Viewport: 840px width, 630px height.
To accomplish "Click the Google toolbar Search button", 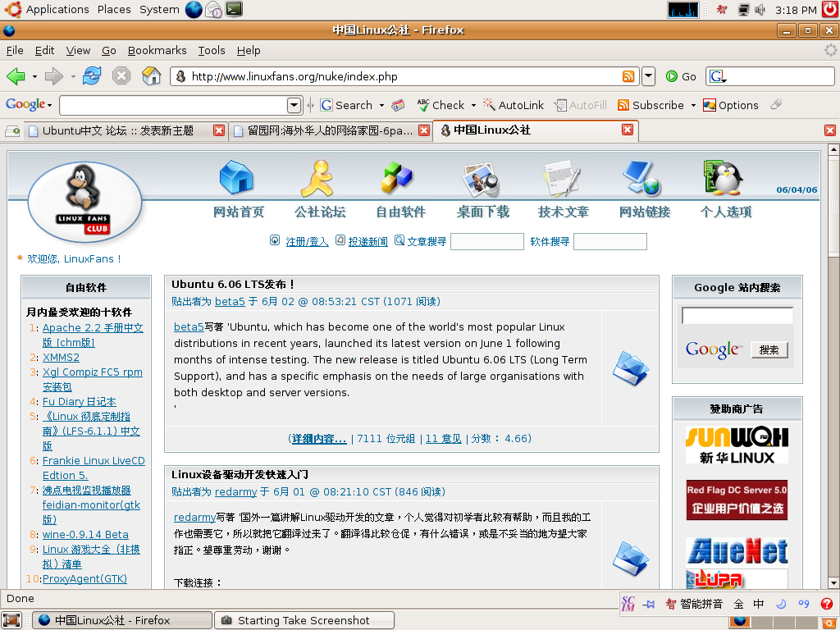I will coord(347,105).
